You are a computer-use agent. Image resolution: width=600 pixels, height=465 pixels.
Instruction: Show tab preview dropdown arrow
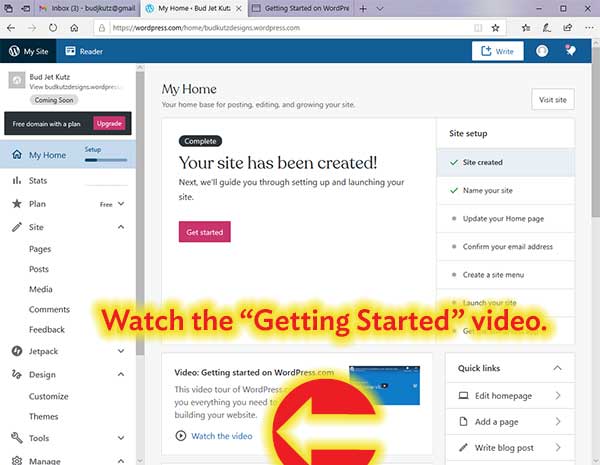point(380,8)
